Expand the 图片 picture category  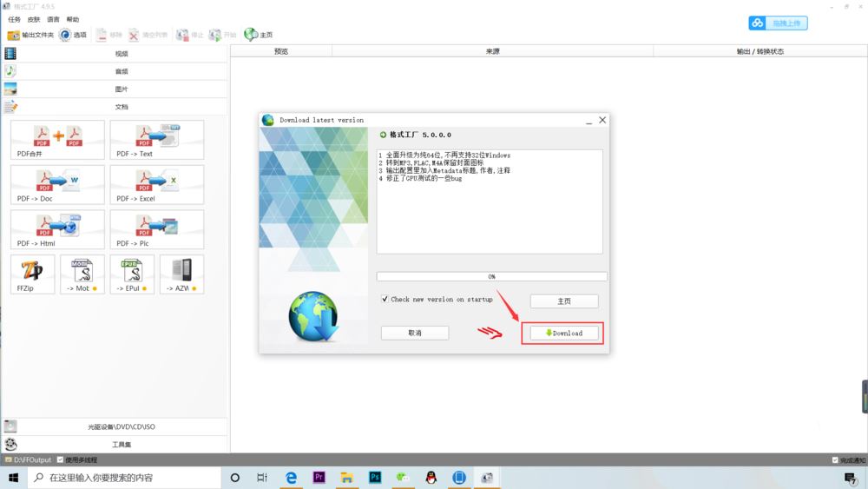point(115,89)
